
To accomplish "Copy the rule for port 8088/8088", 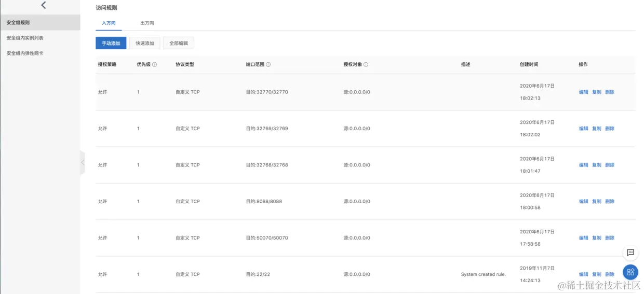I will coord(597,202).
